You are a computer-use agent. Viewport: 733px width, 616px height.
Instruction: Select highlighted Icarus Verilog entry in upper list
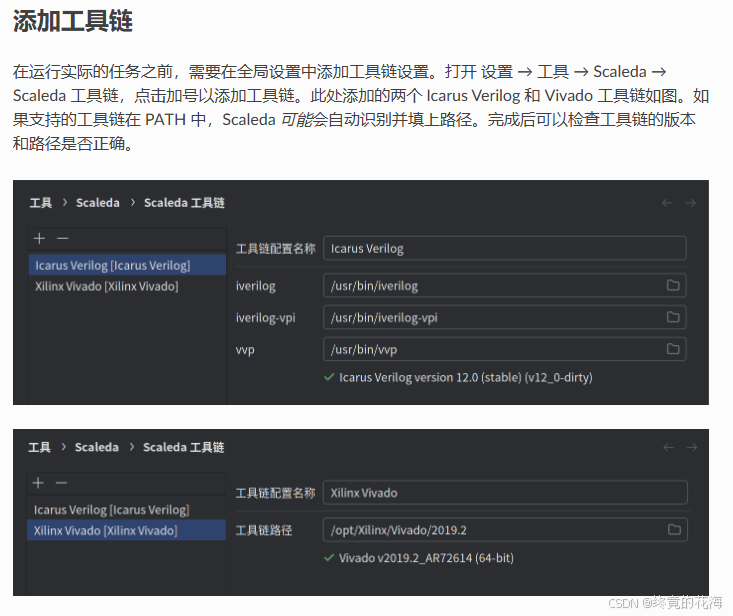[x=127, y=265]
